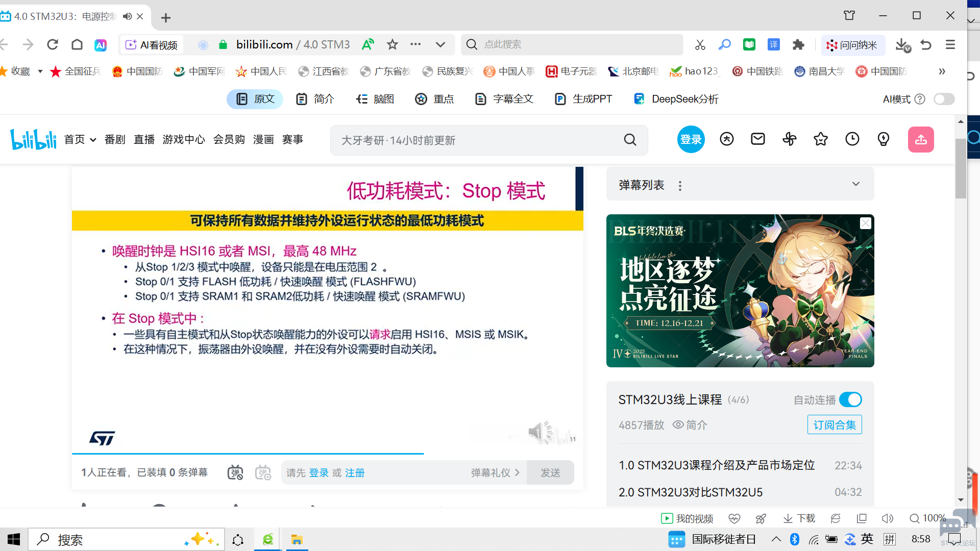The image size is (980, 551).
Task: Click the 登录 link in danmaku bar
Action: pyautogui.click(x=318, y=473)
